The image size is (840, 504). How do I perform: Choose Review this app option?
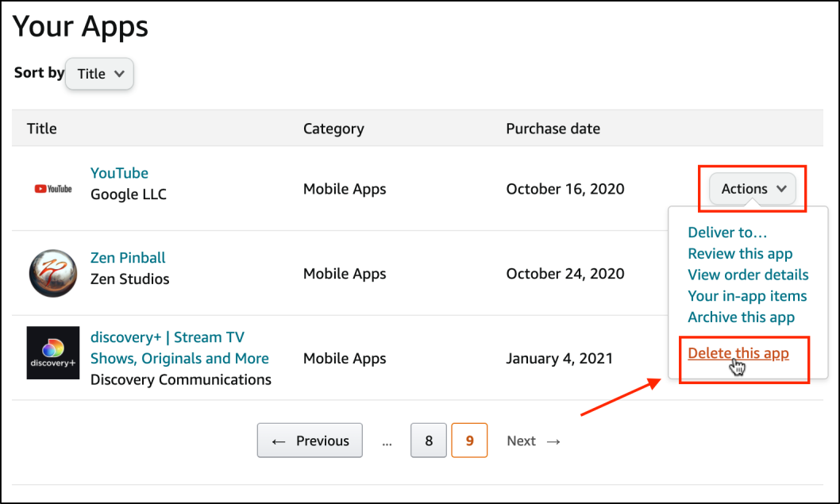click(x=740, y=254)
